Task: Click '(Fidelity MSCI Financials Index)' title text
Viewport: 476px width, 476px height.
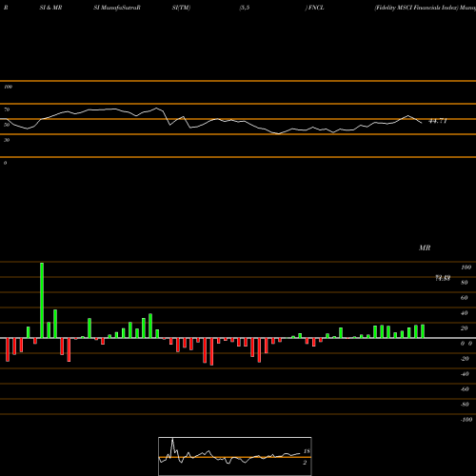Action: coord(417,8)
